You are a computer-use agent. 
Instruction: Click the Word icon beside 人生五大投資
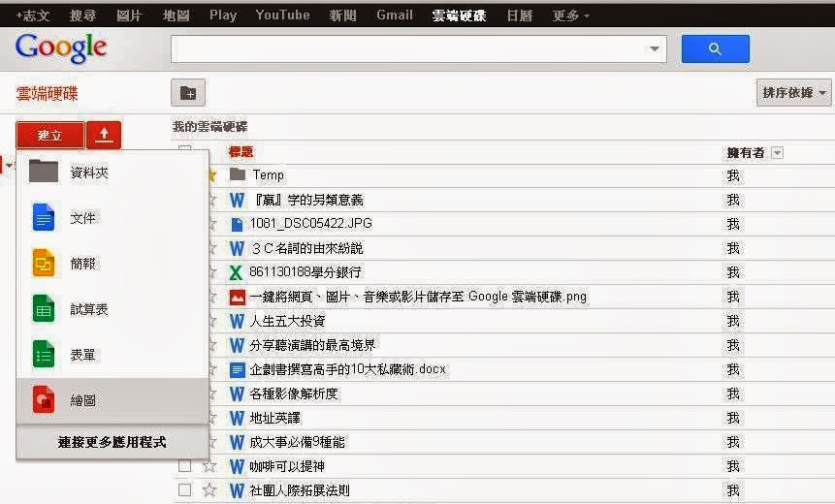[x=237, y=322]
